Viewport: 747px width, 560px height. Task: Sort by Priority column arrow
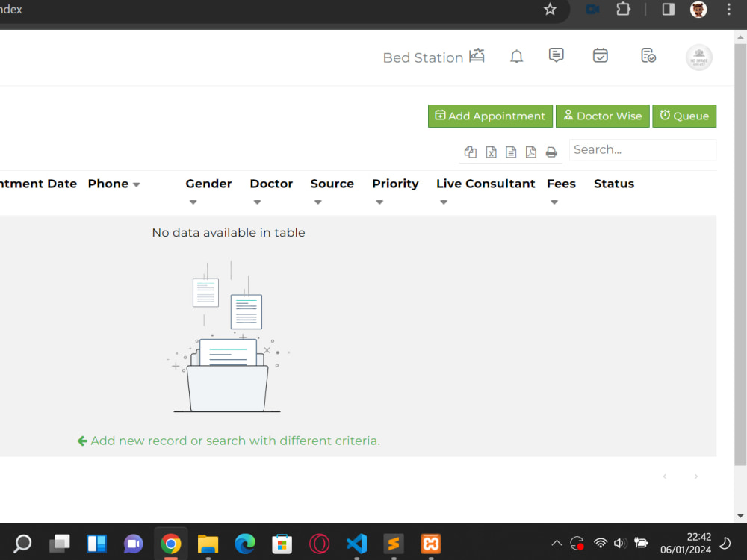(379, 202)
